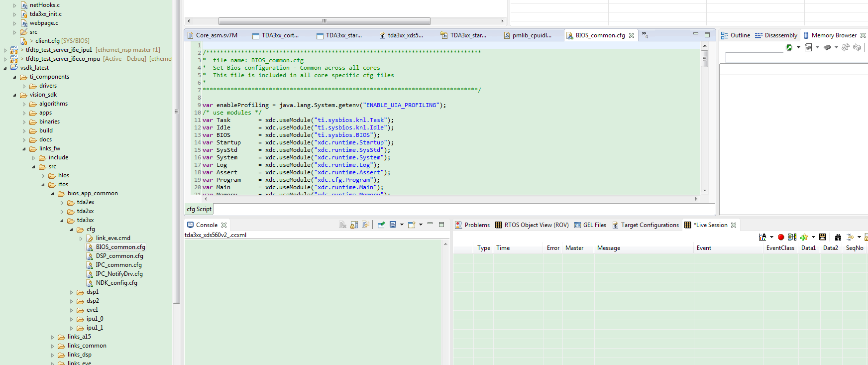
Task: Open dropdown next to green chip icon
Action: click(798, 47)
